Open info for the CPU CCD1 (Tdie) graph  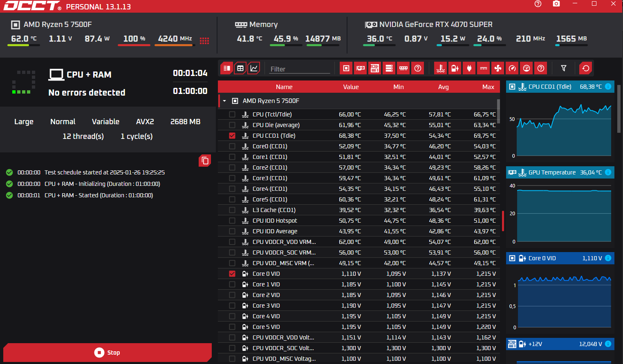tap(608, 87)
